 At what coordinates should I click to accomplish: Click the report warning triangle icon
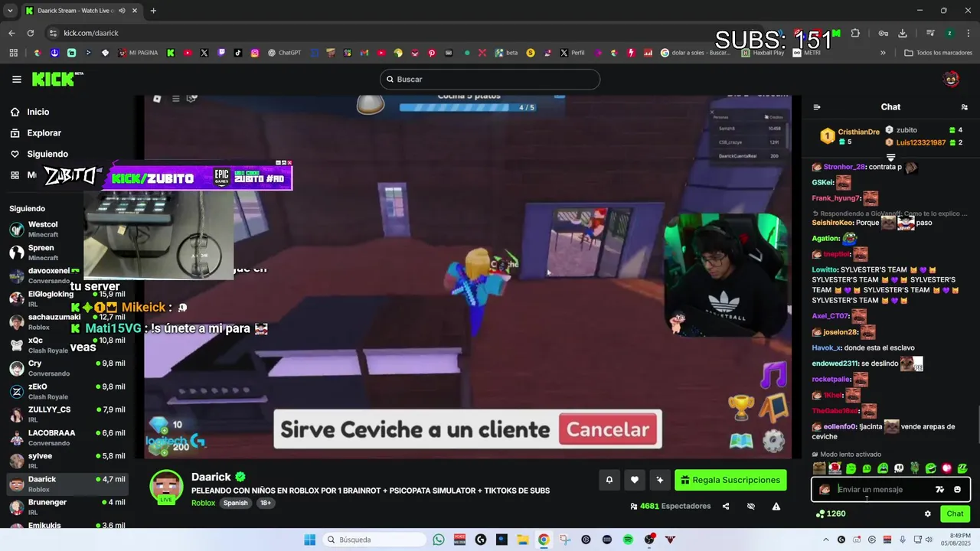[x=776, y=506]
